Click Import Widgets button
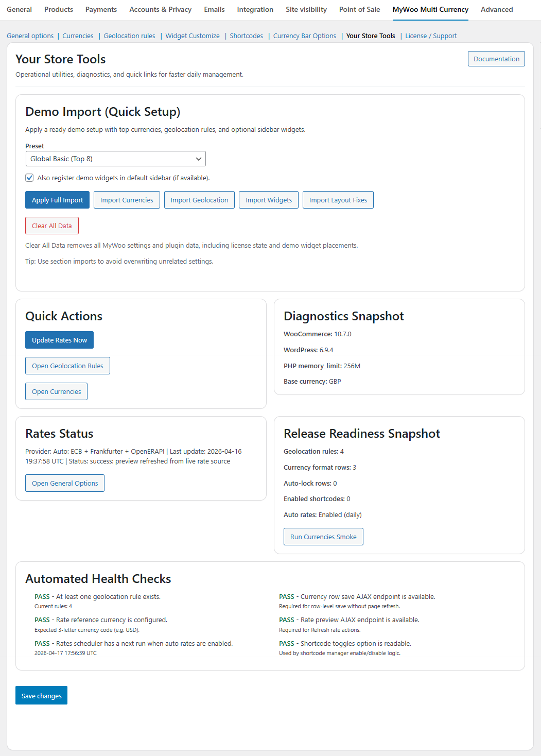The width and height of the screenshot is (541, 756). click(x=269, y=200)
